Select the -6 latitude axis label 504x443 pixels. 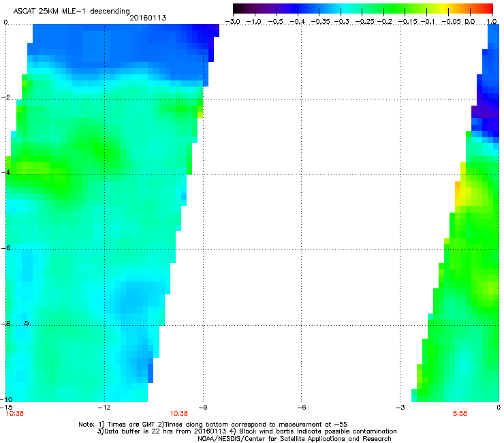pyautogui.click(x=5, y=248)
